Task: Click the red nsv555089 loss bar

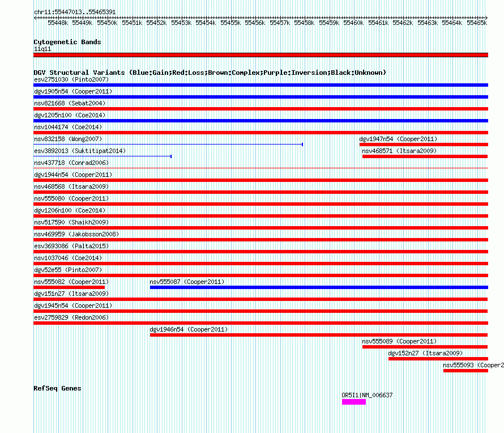Action: coord(425,347)
